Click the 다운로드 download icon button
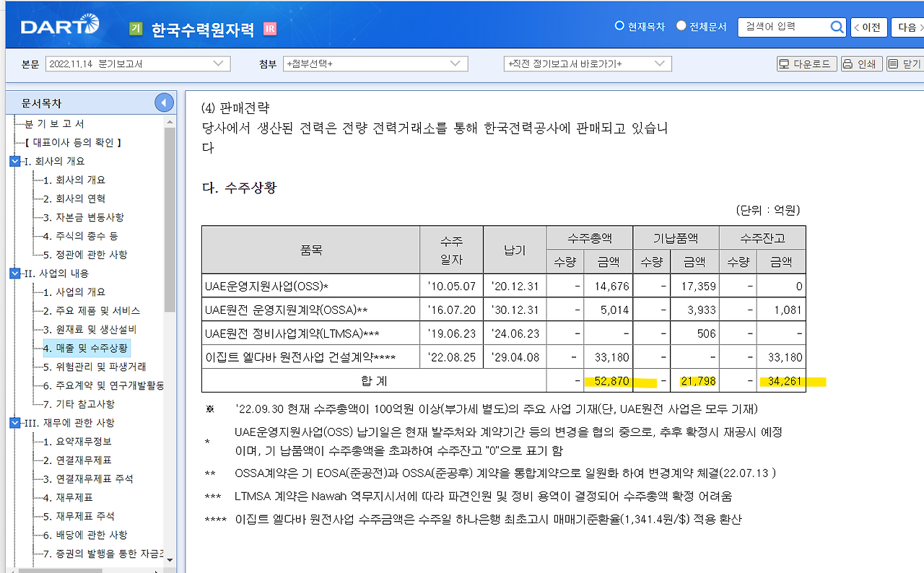The width and height of the screenshot is (924, 573). point(806,64)
